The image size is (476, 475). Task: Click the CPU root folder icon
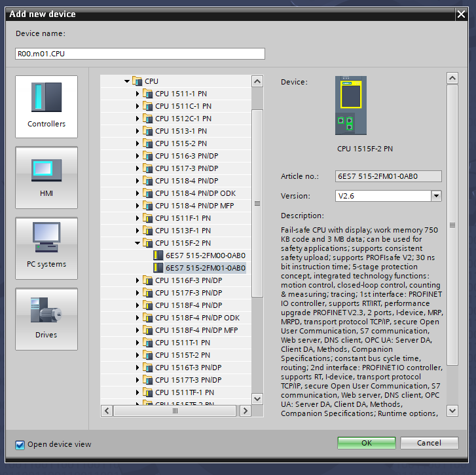point(137,81)
